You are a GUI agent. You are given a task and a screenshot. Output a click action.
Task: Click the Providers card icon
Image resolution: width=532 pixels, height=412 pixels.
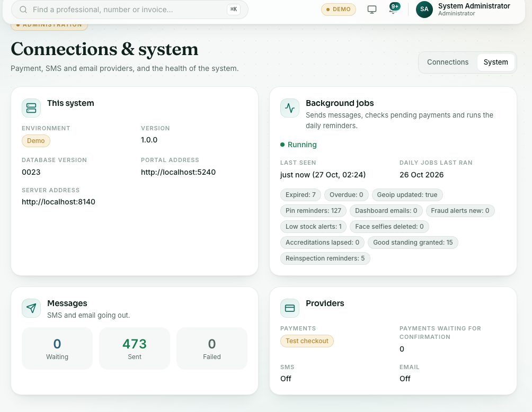pos(290,308)
